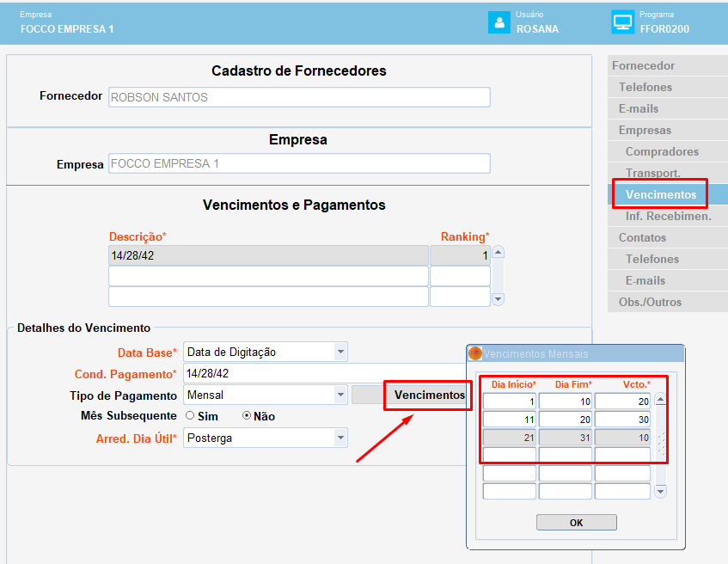Click the down arrow of Ranking list scrollbar
Viewport: 728px width, 564px height.
point(499,299)
